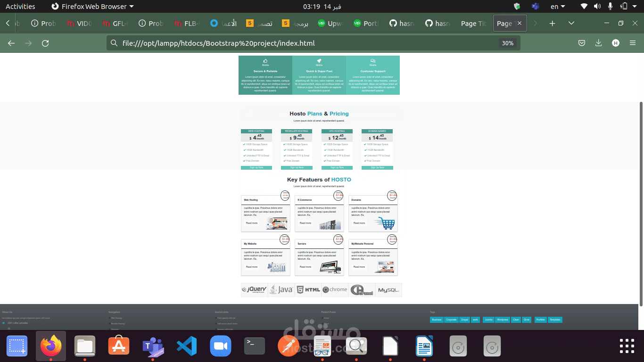
Task: Switch to the VID0 tab
Action: point(79,23)
